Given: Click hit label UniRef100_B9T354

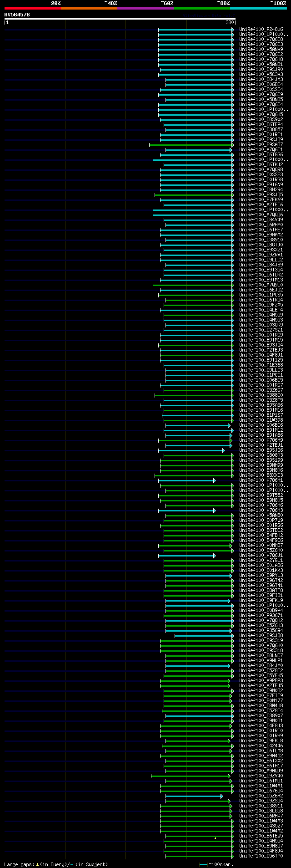Looking at the screenshot, I should [261, 270].
